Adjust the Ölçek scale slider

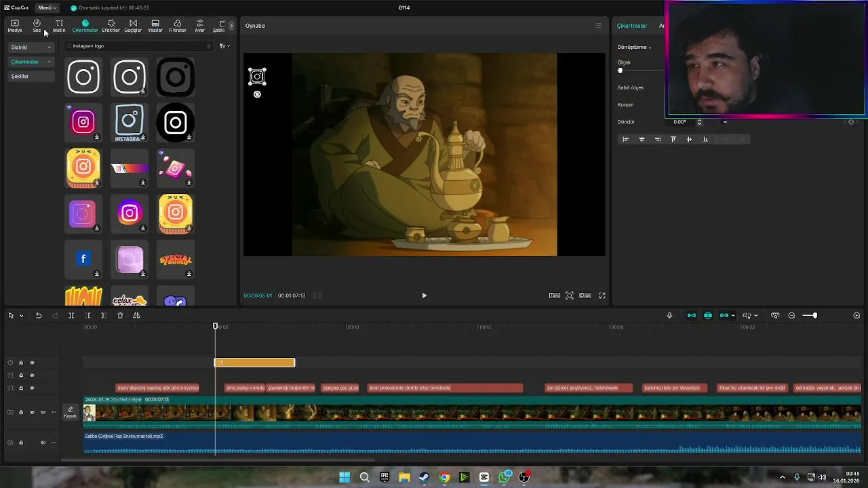point(620,70)
